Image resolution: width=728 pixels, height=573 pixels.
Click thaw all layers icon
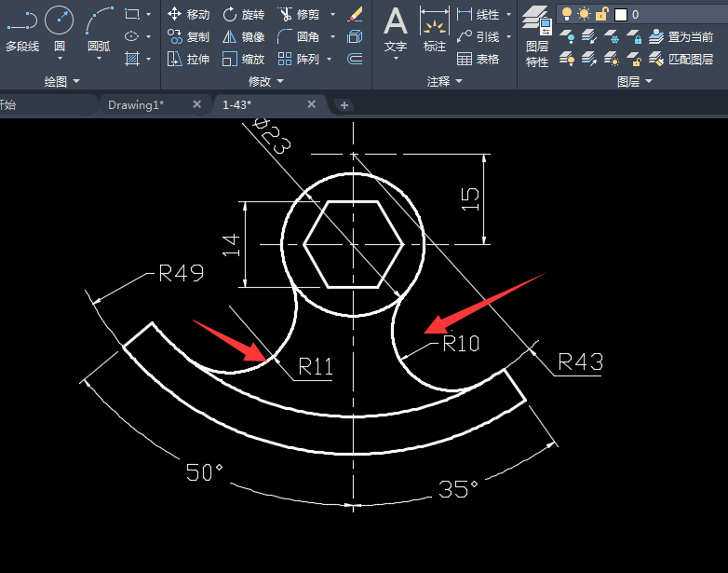(612, 59)
